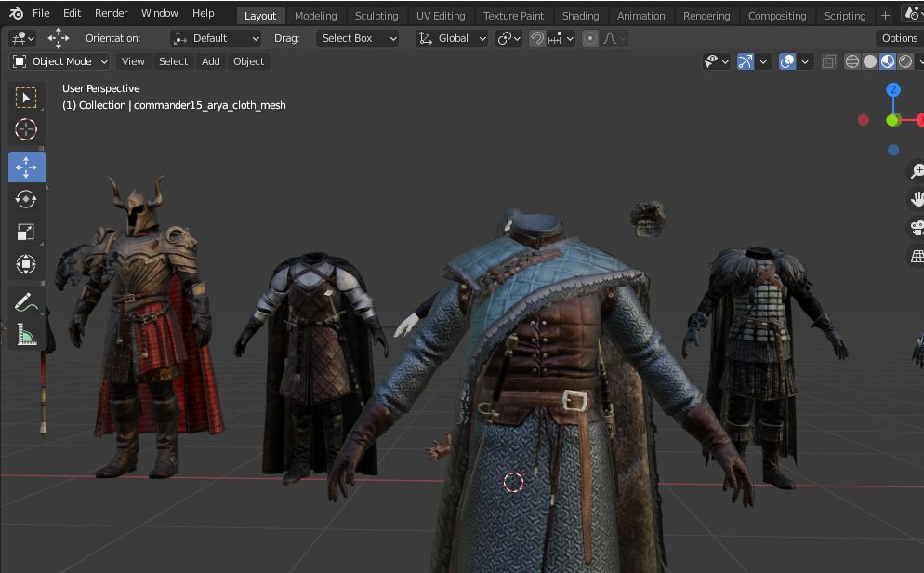
Task: Open the snapping options dropdown
Action: pos(561,38)
